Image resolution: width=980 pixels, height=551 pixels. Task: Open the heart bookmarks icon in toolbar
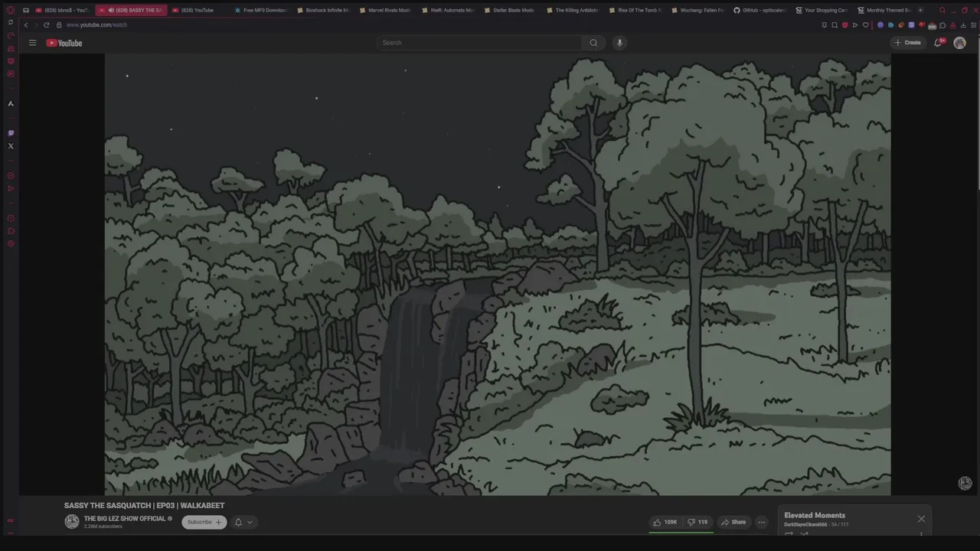click(x=866, y=25)
